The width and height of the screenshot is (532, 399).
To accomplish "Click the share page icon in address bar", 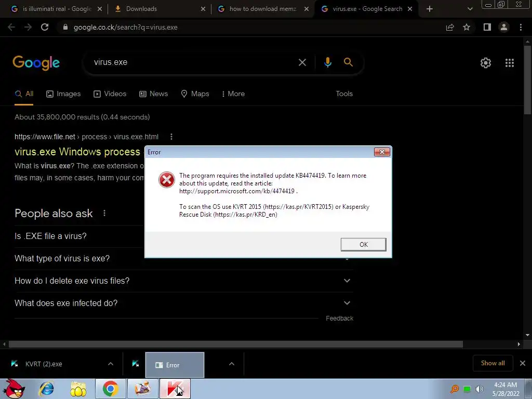I will (450, 27).
